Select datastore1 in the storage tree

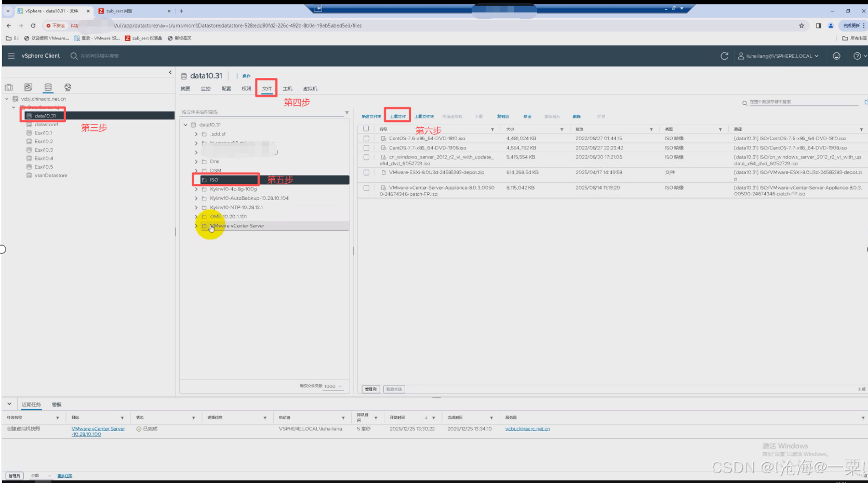tap(46, 125)
